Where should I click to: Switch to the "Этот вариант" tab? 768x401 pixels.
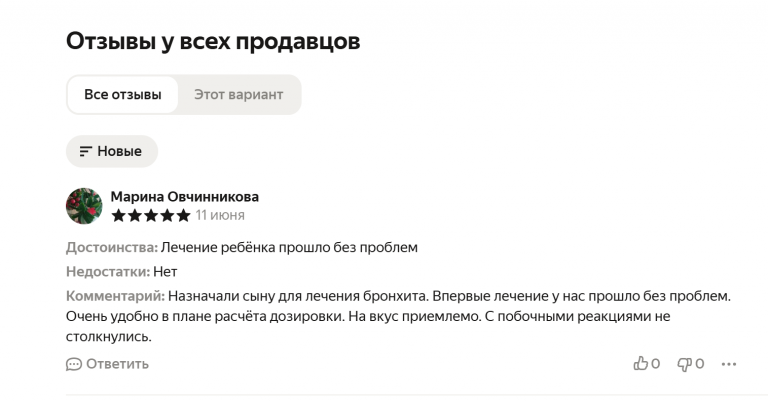coord(239,94)
